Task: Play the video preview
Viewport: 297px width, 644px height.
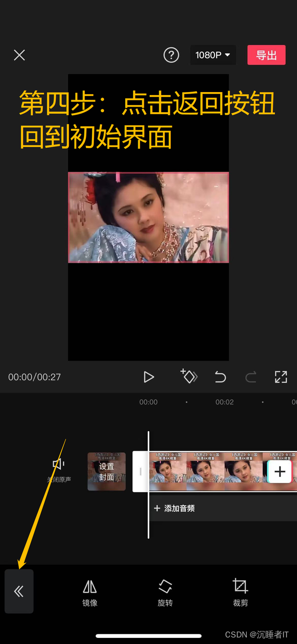Action: tap(149, 377)
